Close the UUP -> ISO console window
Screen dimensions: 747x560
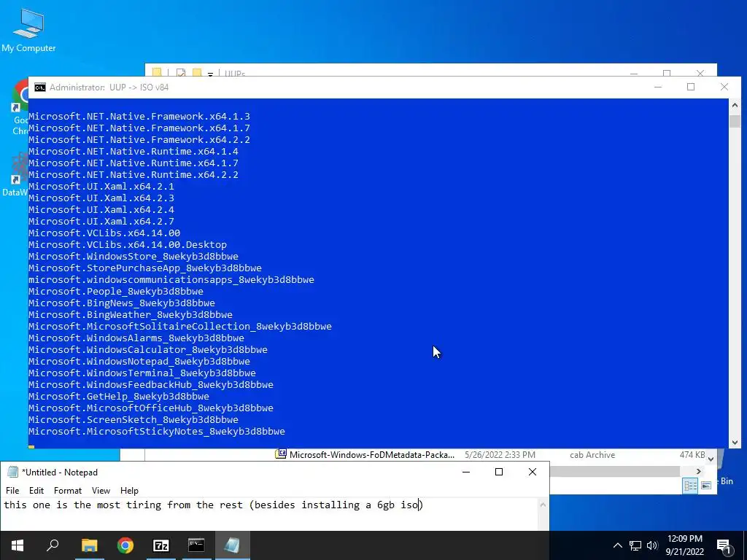coord(724,87)
